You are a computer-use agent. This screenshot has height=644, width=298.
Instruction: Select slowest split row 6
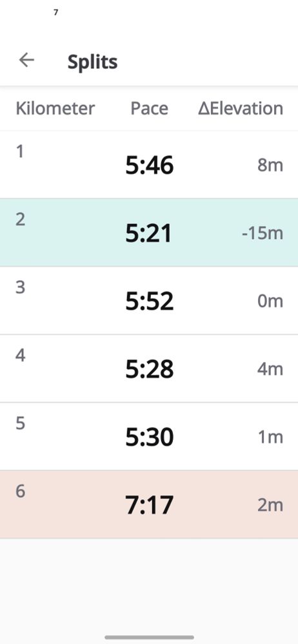tap(149, 504)
